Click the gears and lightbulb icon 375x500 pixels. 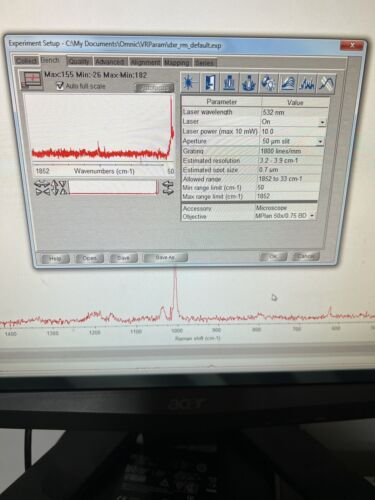click(x=268, y=83)
